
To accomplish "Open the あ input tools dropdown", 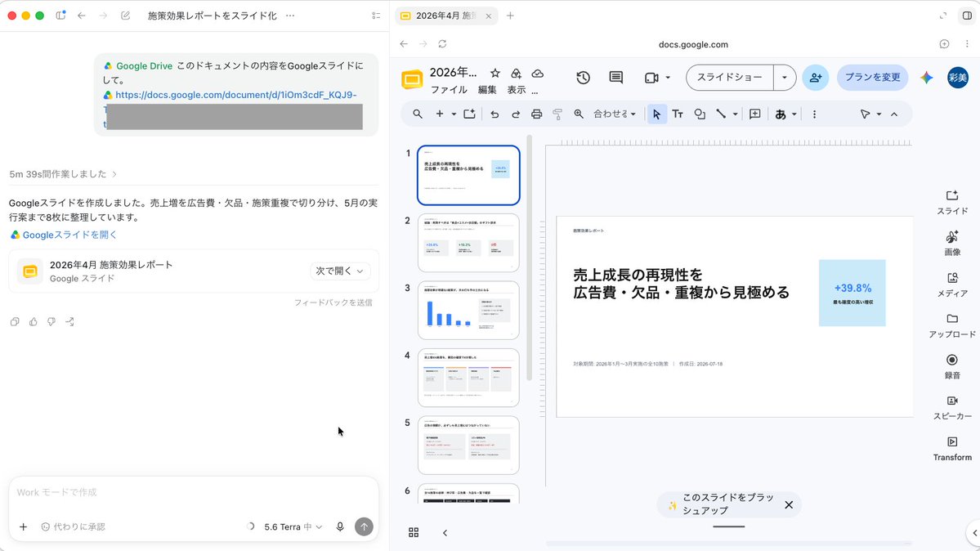I will click(x=785, y=114).
